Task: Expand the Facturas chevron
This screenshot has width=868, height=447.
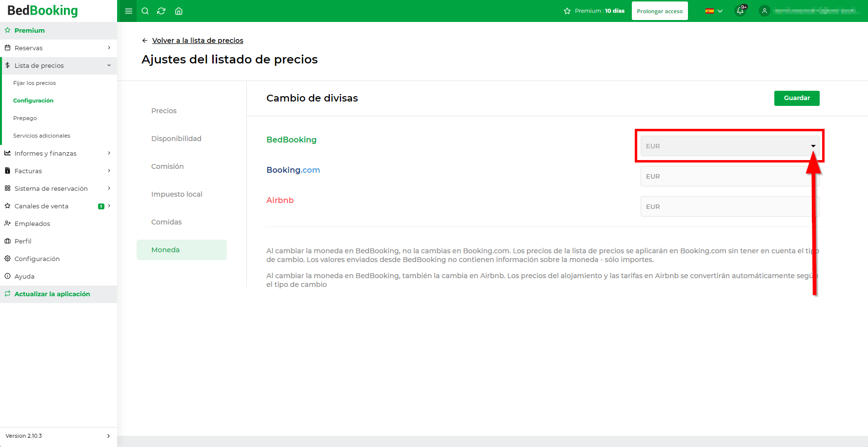Action: click(109, 171)
